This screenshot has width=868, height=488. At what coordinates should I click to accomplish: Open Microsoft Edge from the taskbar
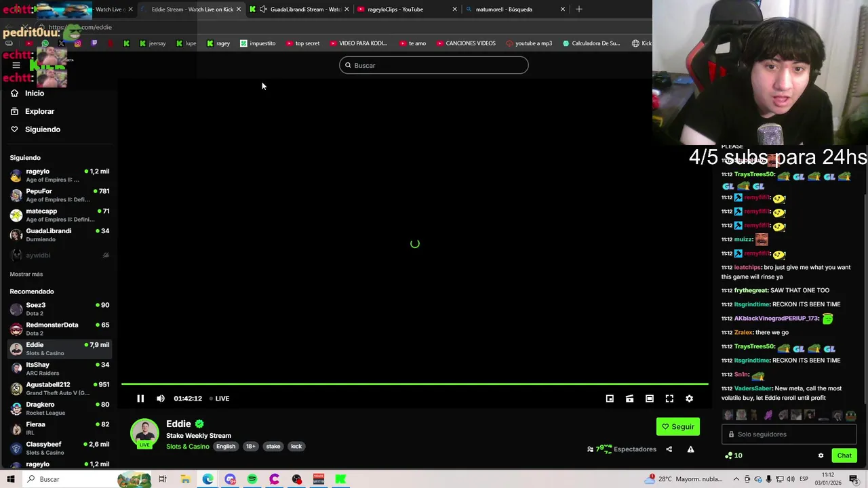[208, 479]
